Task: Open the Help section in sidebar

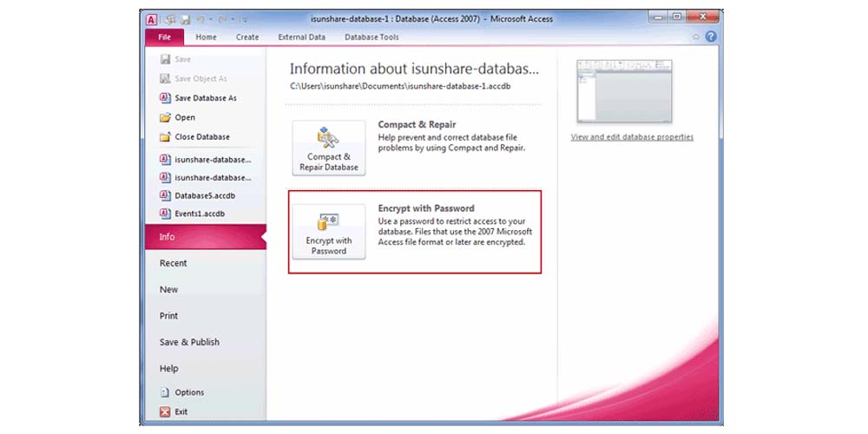Action: pyautogui.click(x=169, y=368)
